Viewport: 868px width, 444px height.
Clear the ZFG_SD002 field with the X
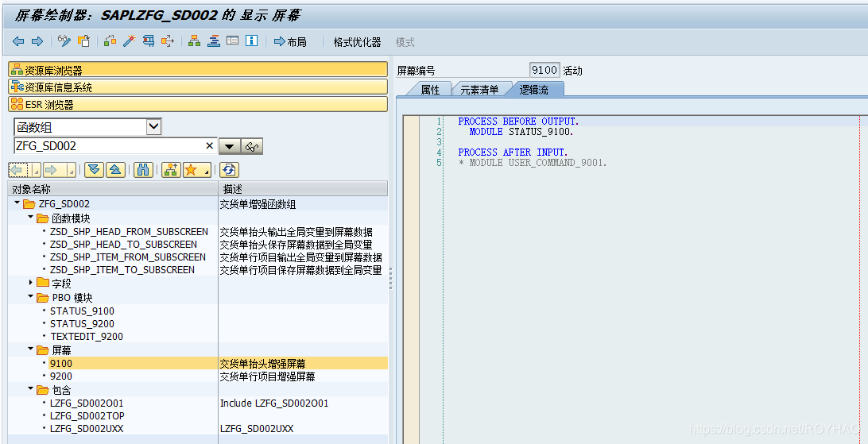209,145
